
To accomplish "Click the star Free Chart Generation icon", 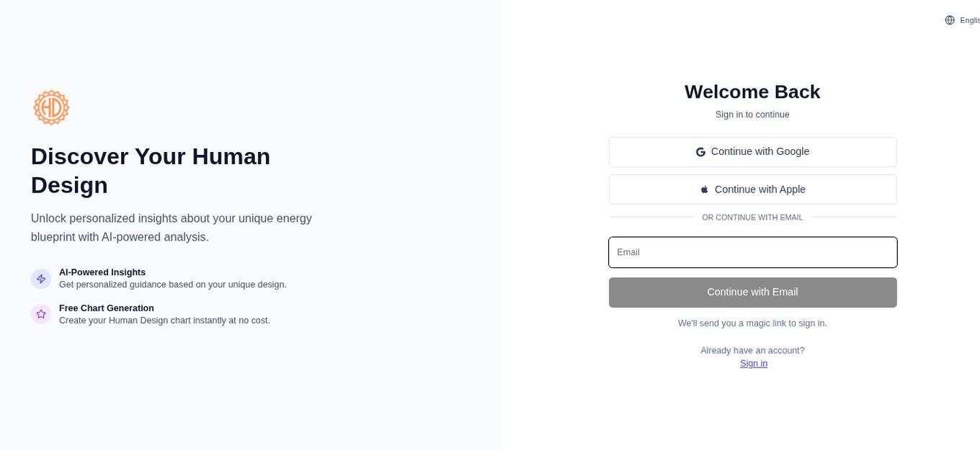I will point(40,313).
